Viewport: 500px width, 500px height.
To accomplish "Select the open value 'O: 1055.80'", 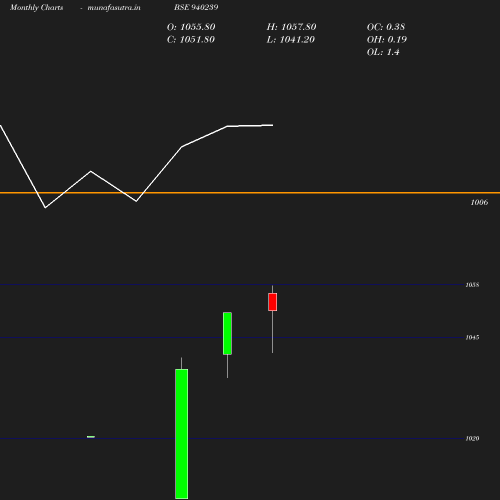I will pos(191,27).
